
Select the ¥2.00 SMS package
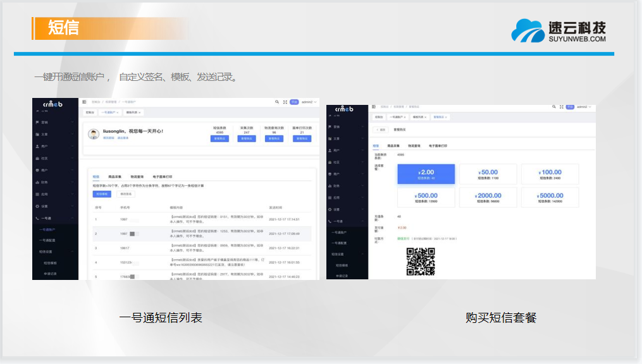(426, 174)
